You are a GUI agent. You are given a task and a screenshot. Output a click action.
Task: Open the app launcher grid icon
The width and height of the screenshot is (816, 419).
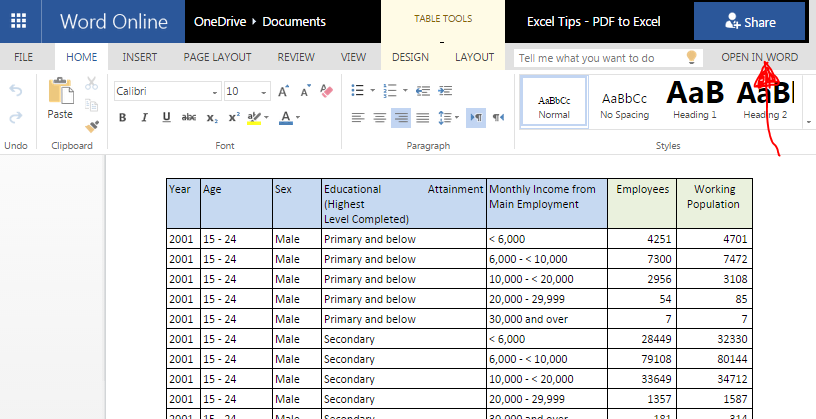pyautogui.click(x=19, y=21)
